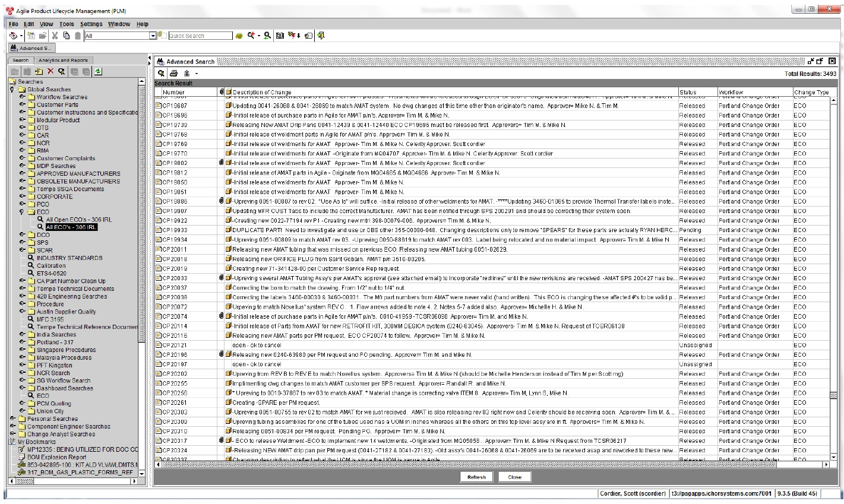This screenshot has height=504, width=844.
Task: Click the red X delete search icon
Action: click(50, 71)
